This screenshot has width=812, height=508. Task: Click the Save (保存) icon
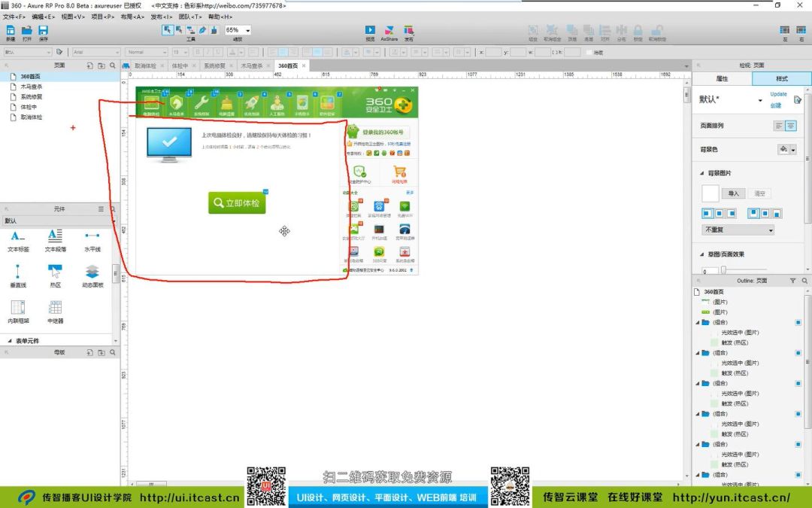pyautogui.click(x=43, y=31)
